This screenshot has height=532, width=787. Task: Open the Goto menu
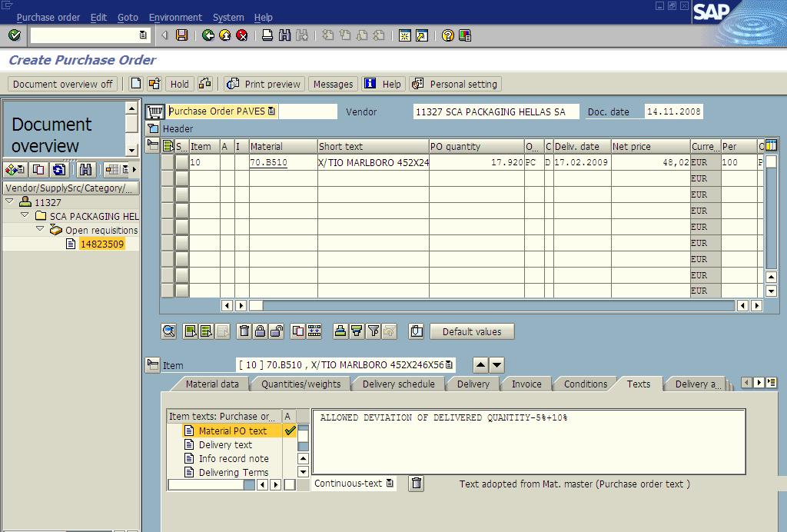(x=128, y=18)
